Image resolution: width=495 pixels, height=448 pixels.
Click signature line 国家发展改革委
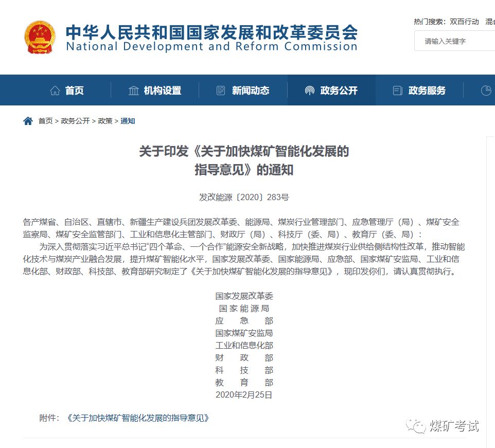pos(244,296)
